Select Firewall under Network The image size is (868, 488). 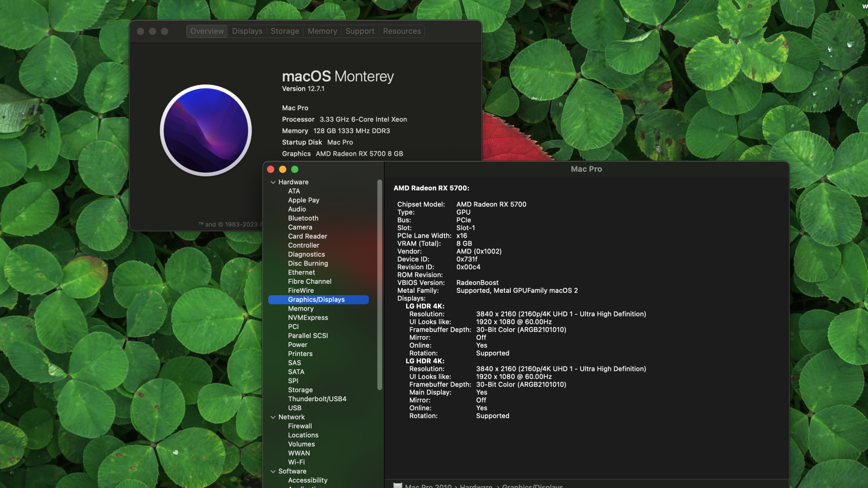(x=299, y=426)
